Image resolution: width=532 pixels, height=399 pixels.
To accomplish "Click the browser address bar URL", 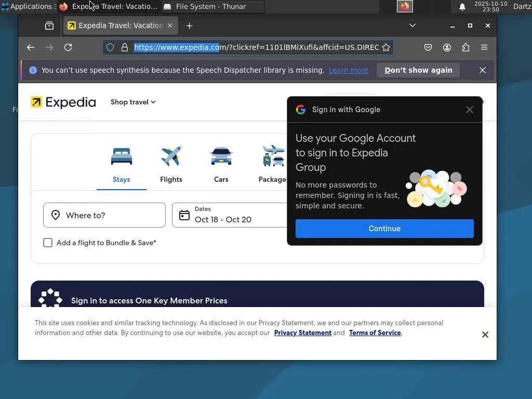I will pyautogui.click(x=256, y=47).
